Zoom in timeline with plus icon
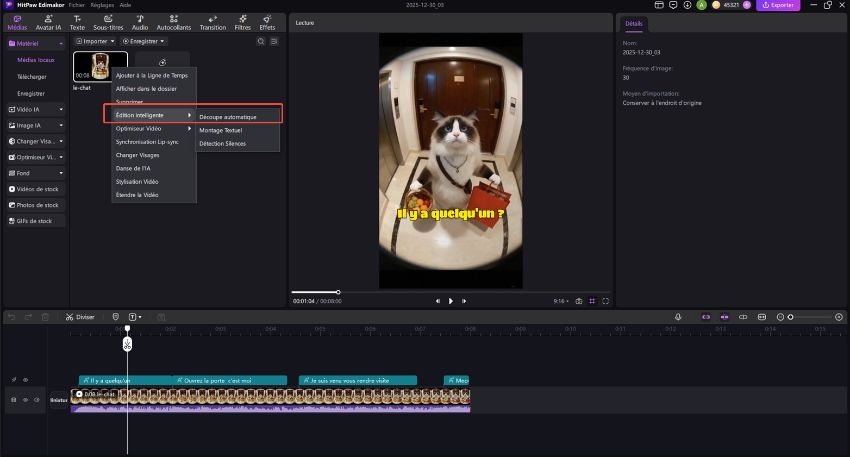 (839, 317)
